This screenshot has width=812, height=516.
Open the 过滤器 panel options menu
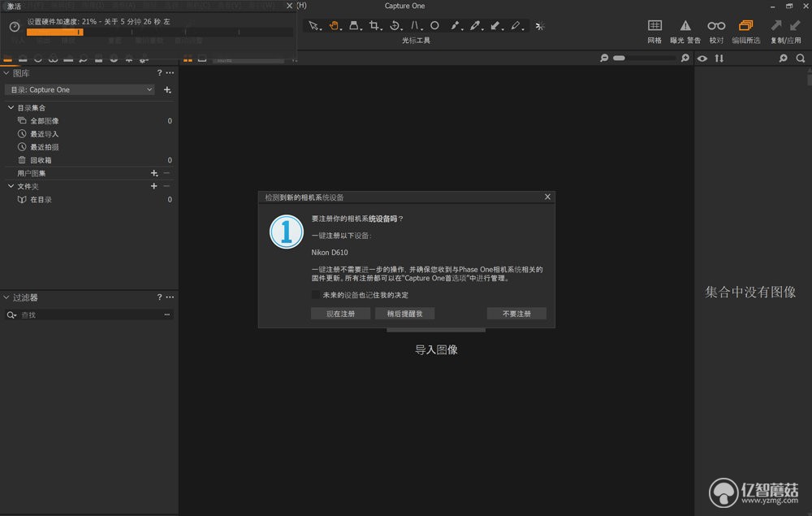[x=170, y=297]
